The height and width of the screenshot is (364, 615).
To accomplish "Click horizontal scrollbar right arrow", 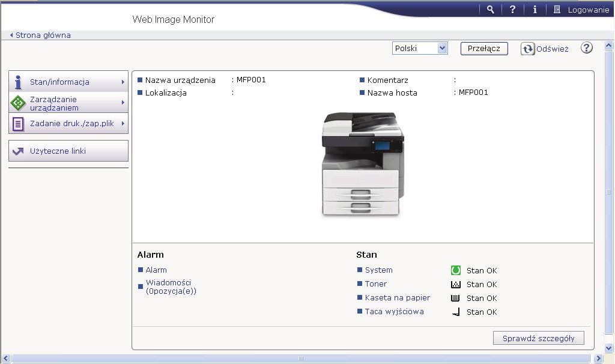I will click(599, 358).
